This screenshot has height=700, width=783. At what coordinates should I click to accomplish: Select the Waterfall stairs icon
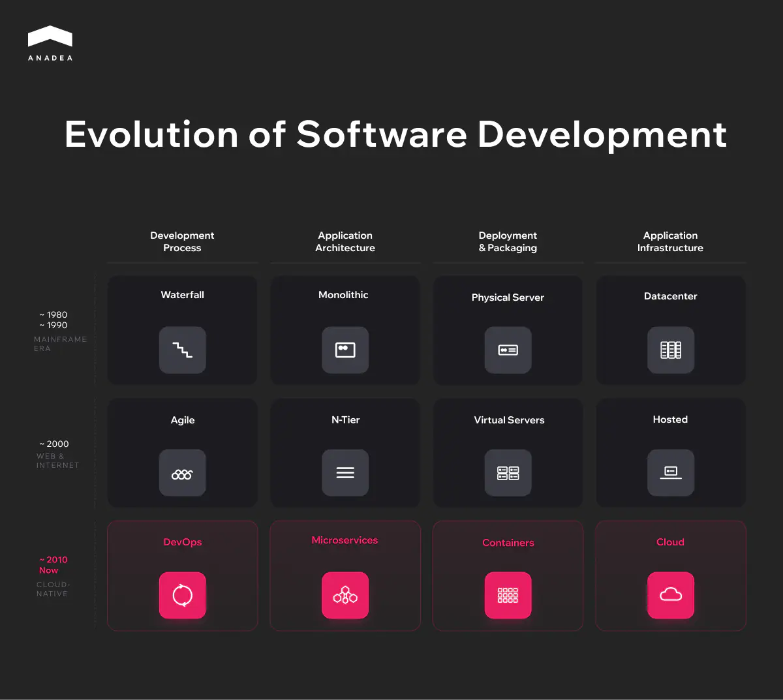coord(182,350)
